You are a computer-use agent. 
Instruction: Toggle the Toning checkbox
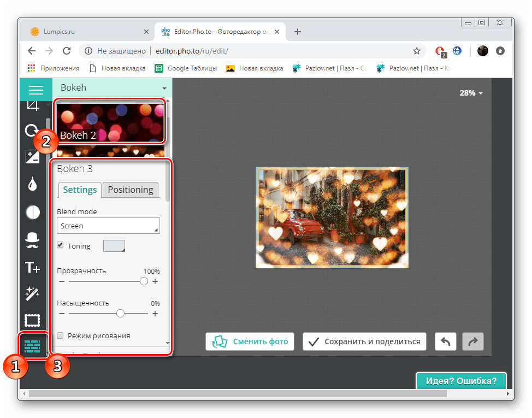coord(60,245)
